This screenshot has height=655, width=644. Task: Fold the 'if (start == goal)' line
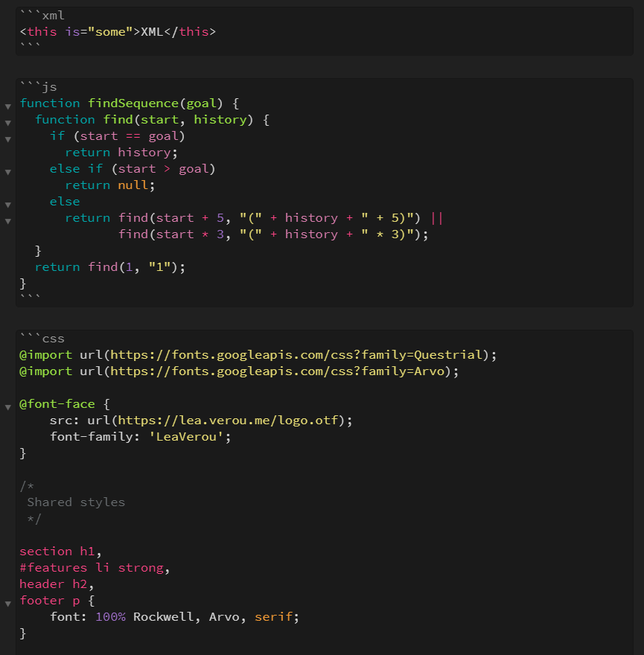tap(8, 139)
